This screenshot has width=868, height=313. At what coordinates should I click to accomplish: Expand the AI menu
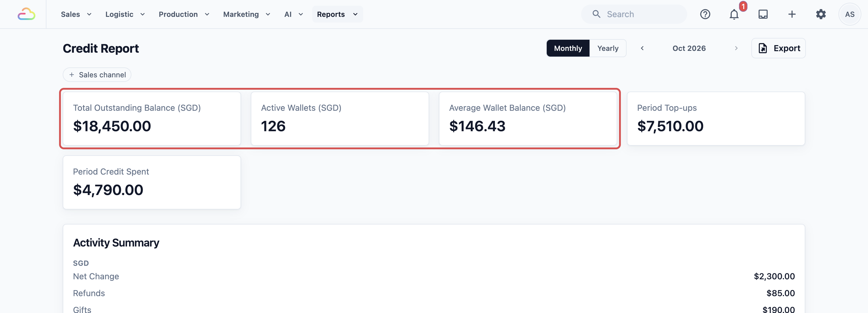294,14
